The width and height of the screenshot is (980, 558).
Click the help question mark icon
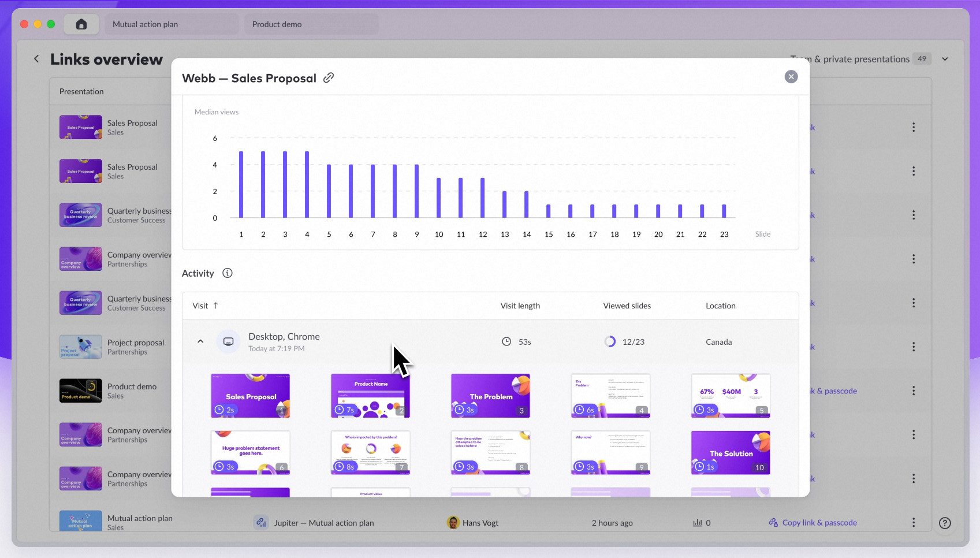945,523
